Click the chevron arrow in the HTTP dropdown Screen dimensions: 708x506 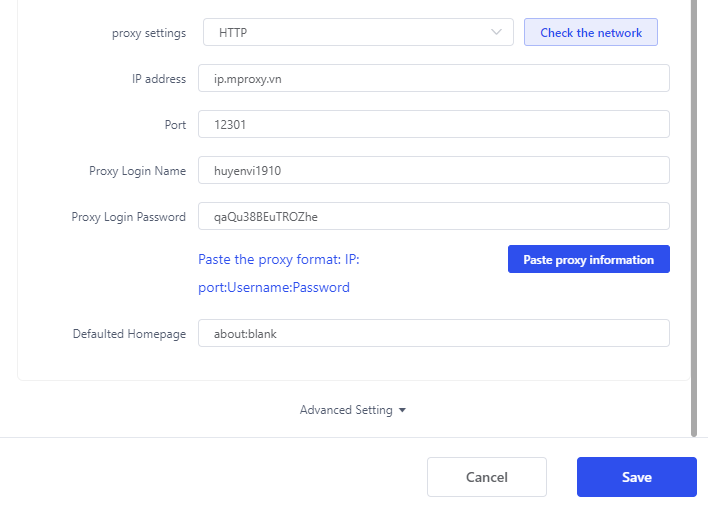tap(497, 33)
